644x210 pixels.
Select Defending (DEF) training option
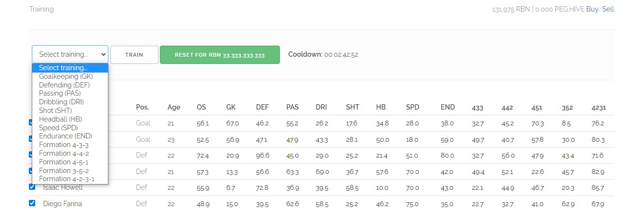pos(70,85)
